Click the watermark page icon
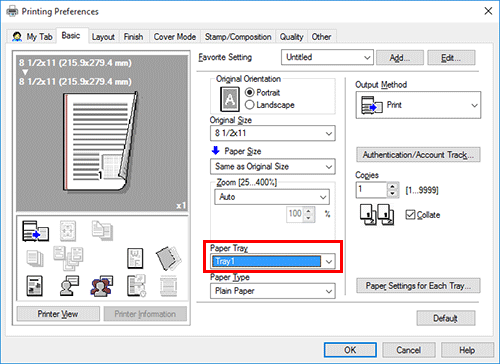The height and width of the screenshot is (364, 500). pos(135,258)
